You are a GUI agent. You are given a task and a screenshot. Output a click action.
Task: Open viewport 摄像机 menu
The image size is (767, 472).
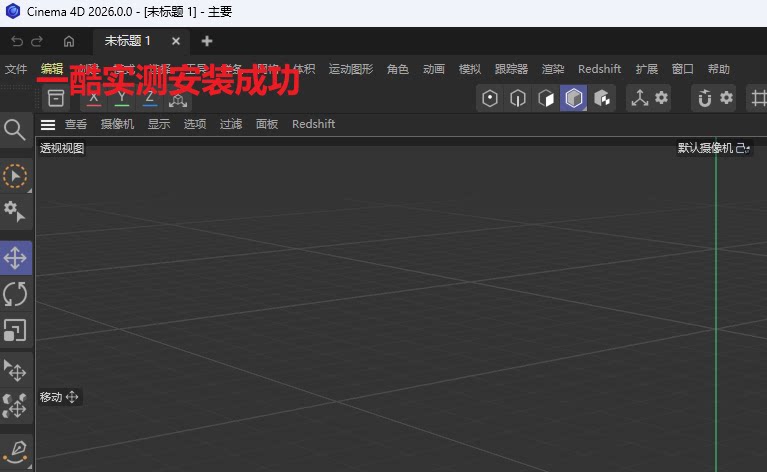click(117, 124)
